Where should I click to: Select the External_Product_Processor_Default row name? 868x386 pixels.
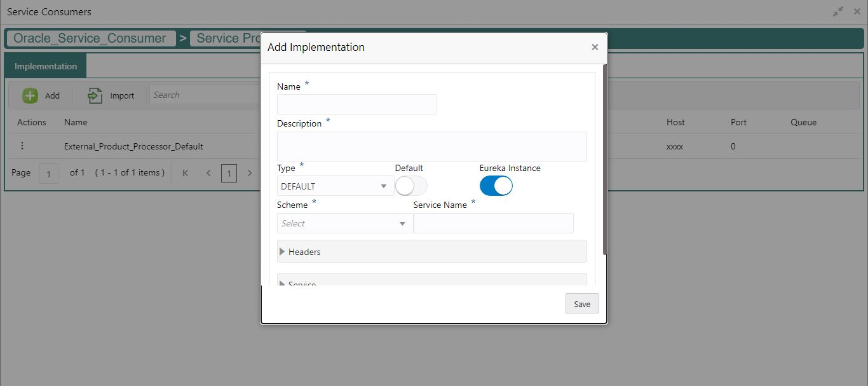click(133, 146)
